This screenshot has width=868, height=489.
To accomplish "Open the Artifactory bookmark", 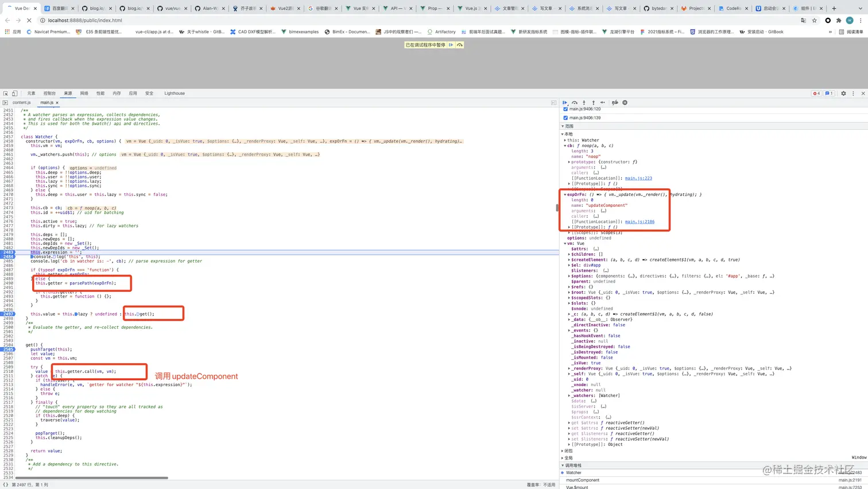I will 441,32.
